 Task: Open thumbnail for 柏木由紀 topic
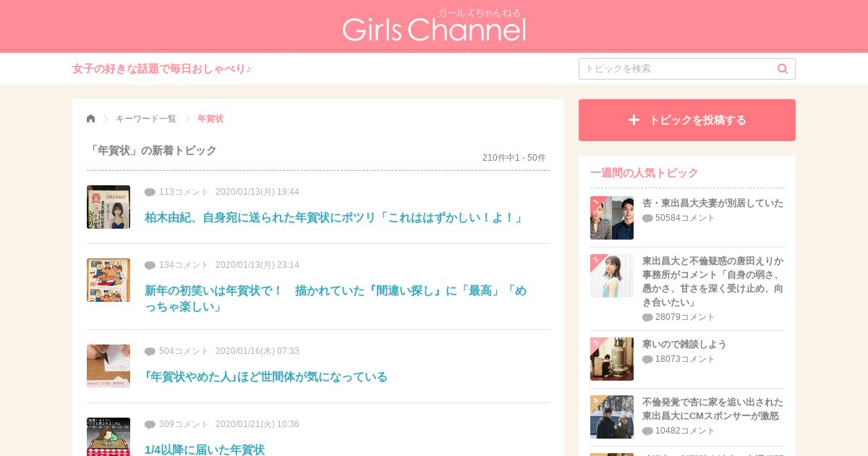click(x=109, y=207)
